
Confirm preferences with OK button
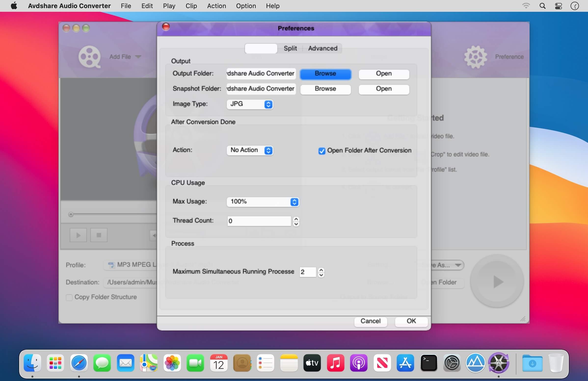coord(411,321)
